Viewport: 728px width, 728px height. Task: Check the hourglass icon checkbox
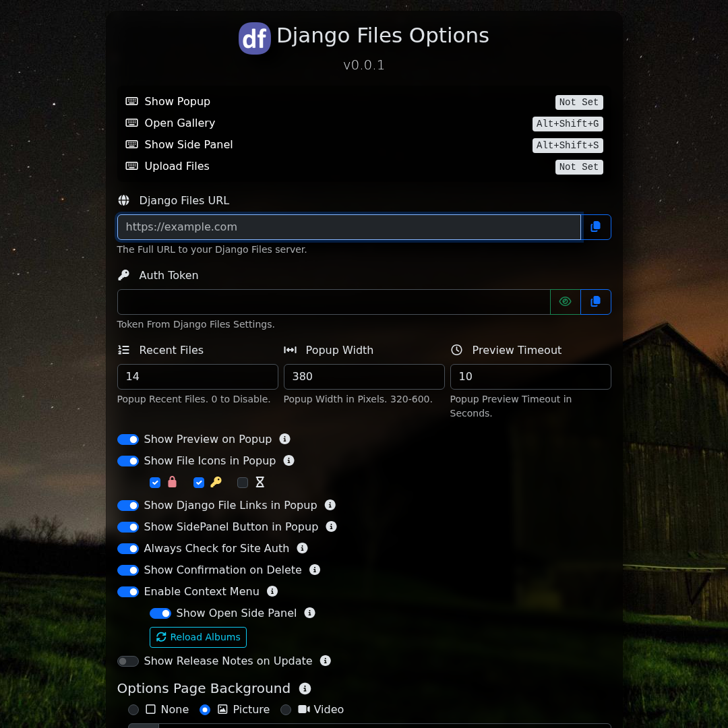tap(243, 483)
